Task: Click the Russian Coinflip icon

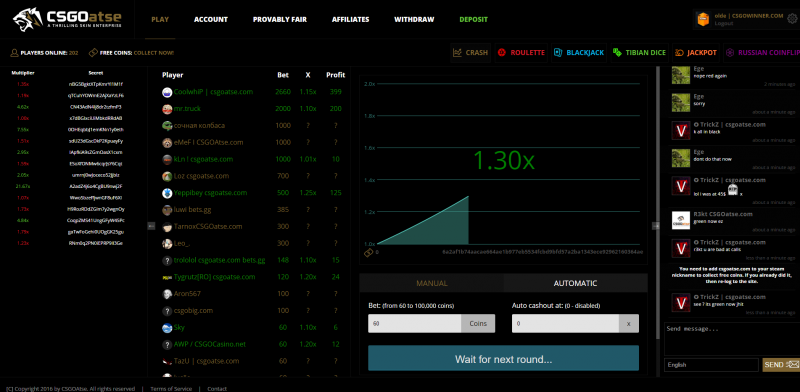Action: coord(731,53)
